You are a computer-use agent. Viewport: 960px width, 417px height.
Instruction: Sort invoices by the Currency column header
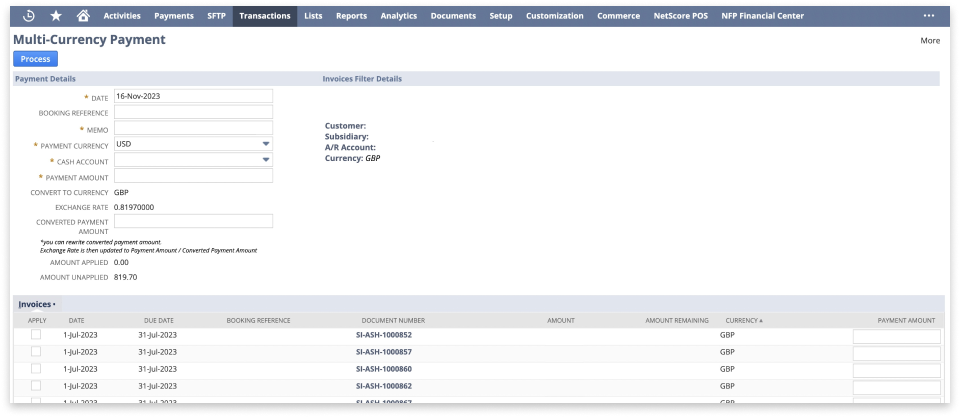pyautogui.click(x=743, y=320)
